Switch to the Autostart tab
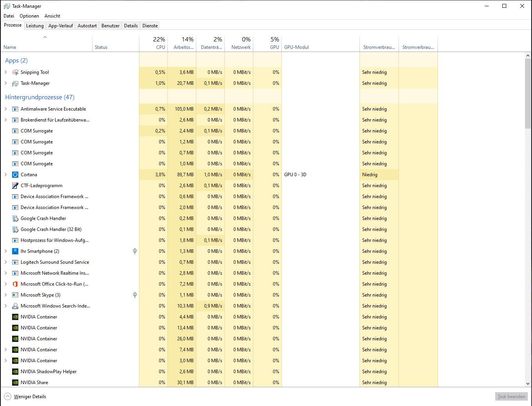This screenshot has height=406, width=532. click(x=87, y=26)
